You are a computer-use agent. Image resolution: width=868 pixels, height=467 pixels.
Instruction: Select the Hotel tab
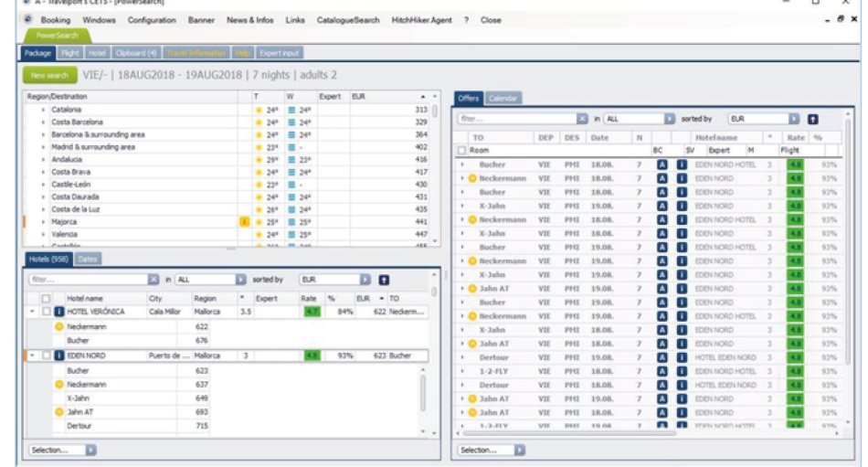point(97,53)
